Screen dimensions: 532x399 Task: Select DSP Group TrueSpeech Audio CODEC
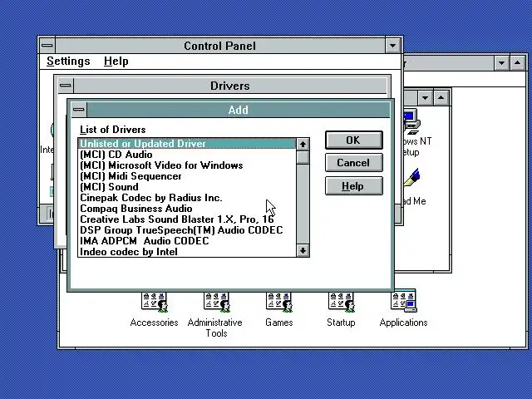coord(187,230)
